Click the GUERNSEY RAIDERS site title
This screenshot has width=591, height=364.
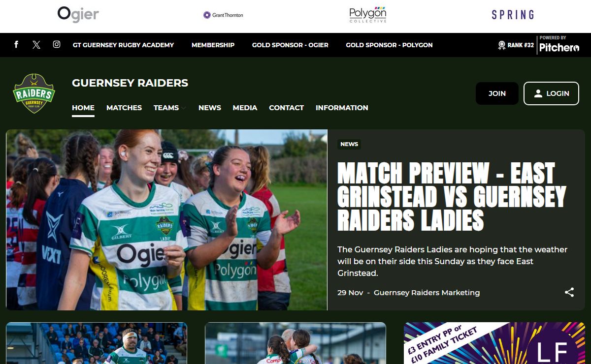[130, 83]
